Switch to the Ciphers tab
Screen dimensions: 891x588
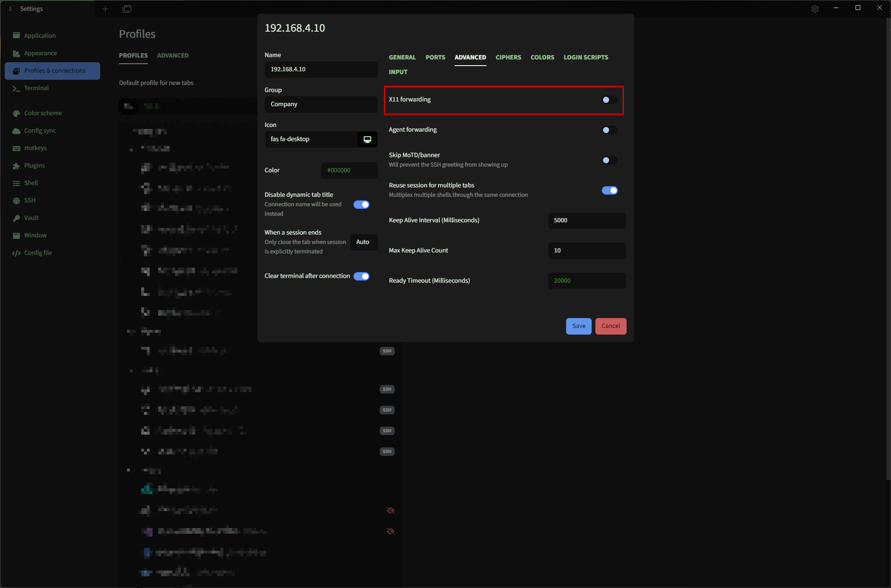click(508, 58)
